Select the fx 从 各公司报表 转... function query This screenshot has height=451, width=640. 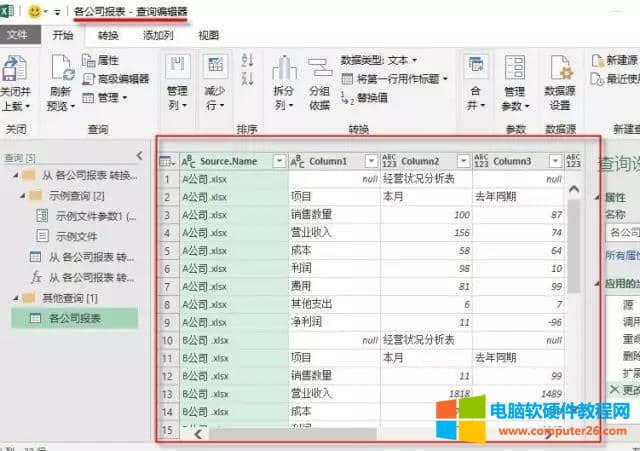click(82, 278)
